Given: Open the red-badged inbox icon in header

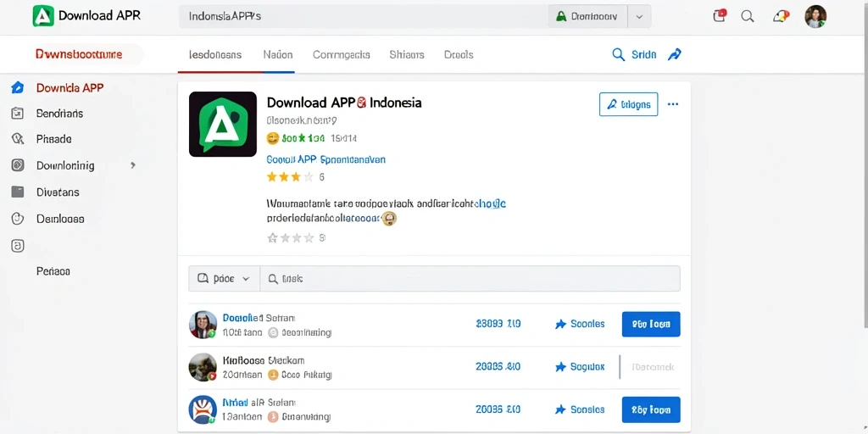Looking at the screenshot, I should pyautogui.click(x=719, y=16).
